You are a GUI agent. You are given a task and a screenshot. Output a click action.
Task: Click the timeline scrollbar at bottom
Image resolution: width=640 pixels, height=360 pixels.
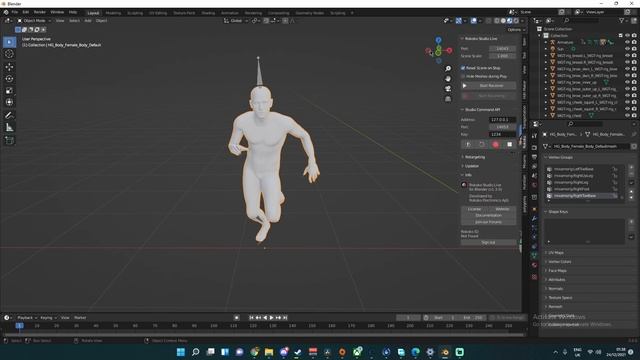pyautogui.click(x=263, y=335)
